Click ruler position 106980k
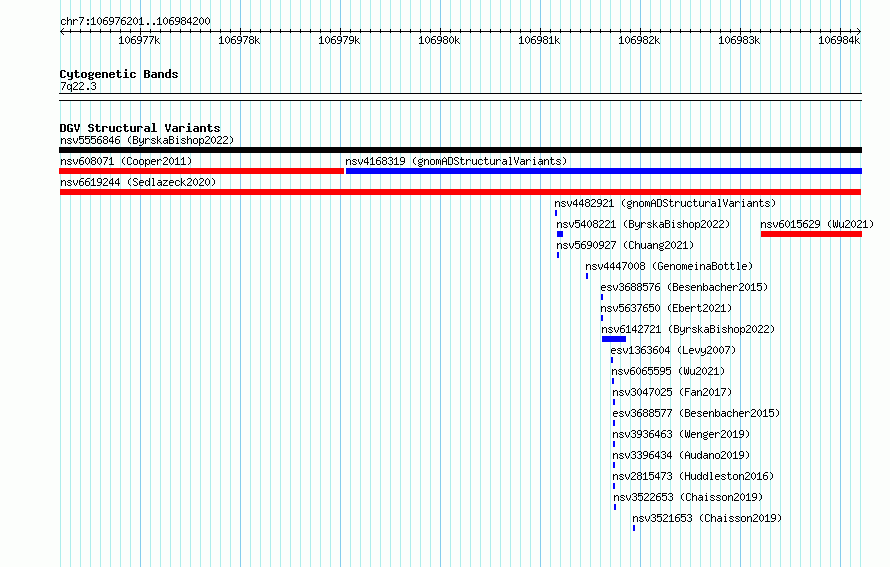890x567 pixels. (439, 40)
